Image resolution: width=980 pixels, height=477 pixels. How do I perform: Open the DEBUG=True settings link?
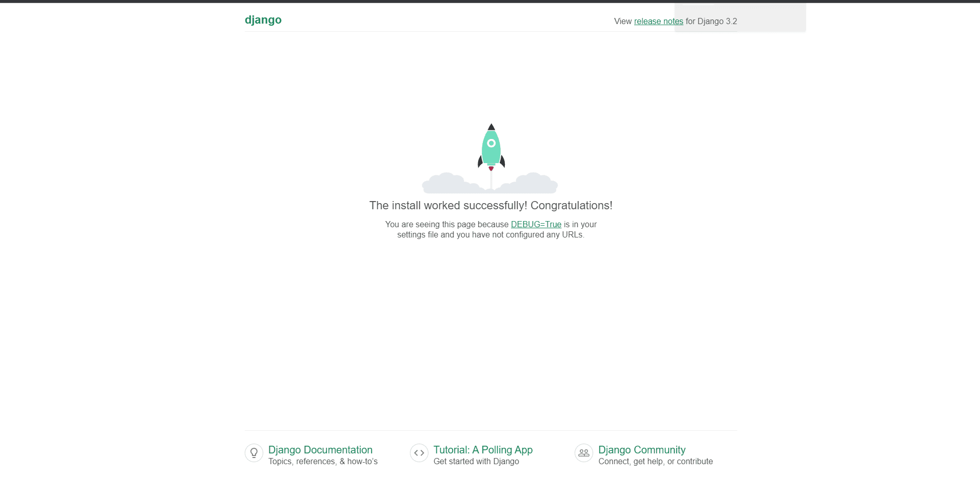(x=536, y=225)
